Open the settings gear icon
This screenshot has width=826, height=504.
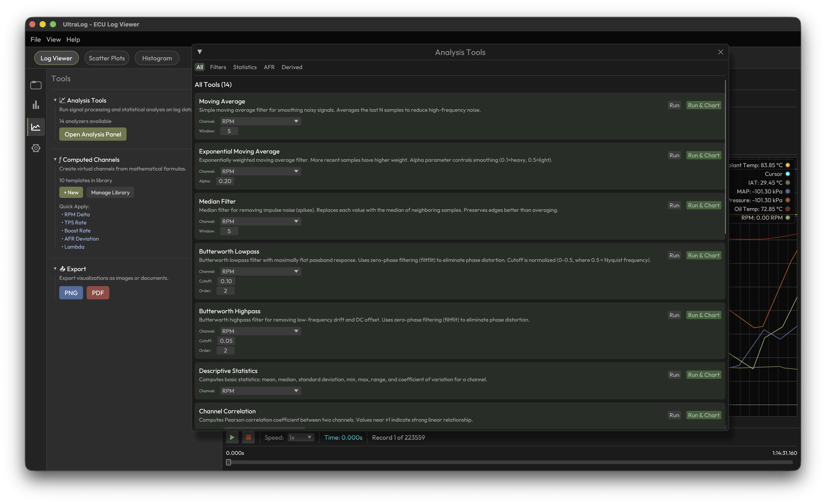click(35, 148)
